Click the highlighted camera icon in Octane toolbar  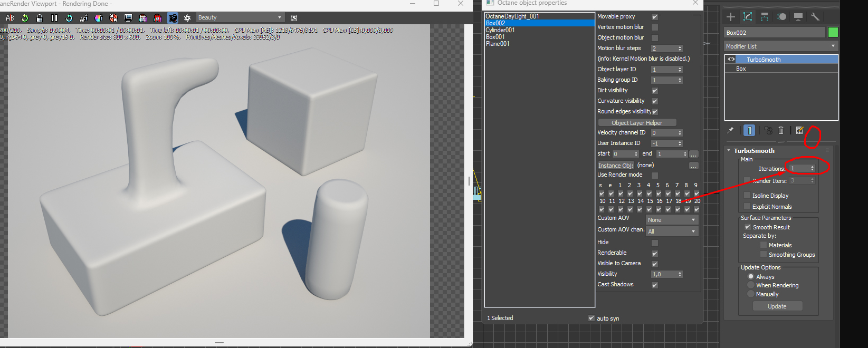[173, 18]
